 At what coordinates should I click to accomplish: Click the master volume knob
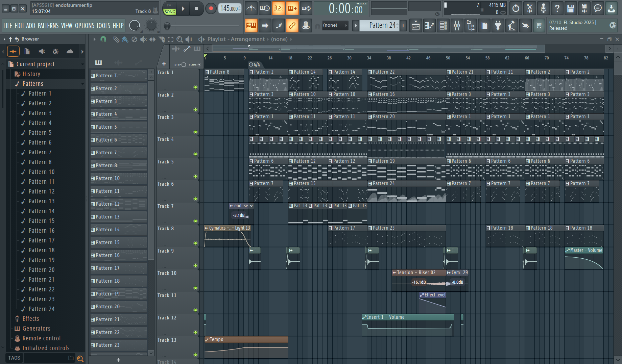(135, 25)
